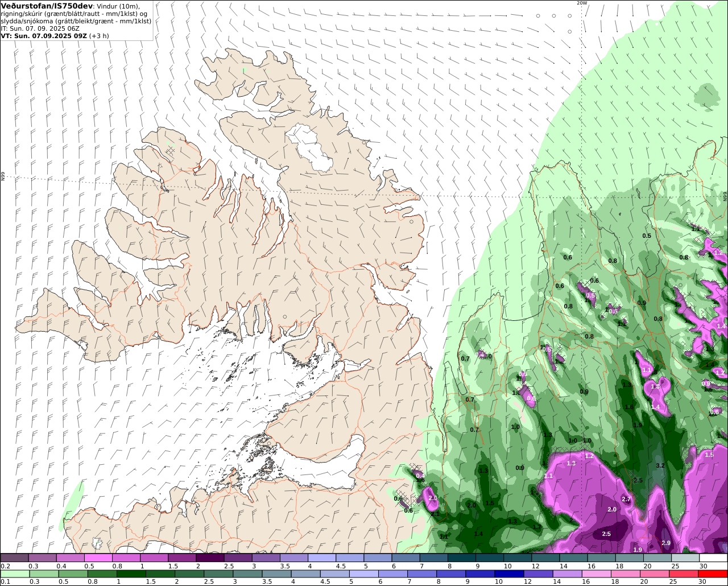728x586 pixels.
Task: Click the rigning/skúrir legend description line
Action: tap(74, 14)
